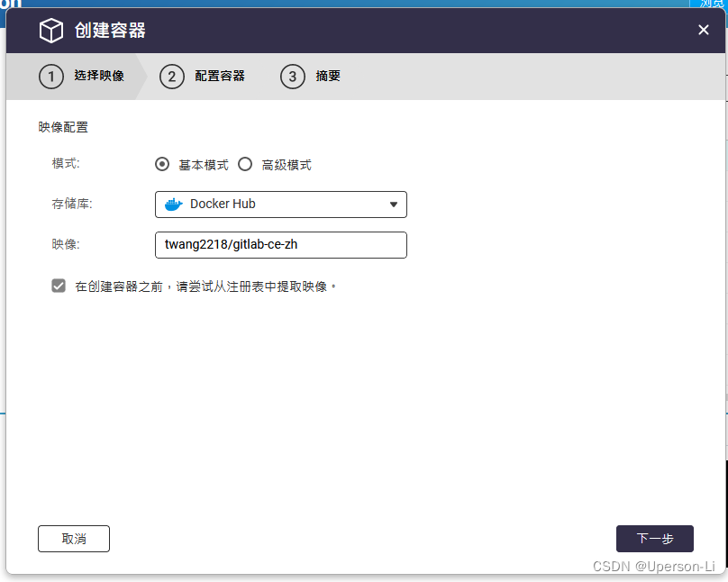Go to step 3 摘要

[310, 76]
